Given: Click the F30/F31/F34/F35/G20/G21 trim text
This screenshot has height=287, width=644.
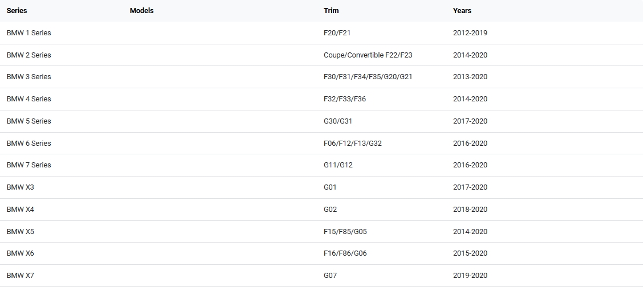Looking at the screenshot, I should (368, 77).
